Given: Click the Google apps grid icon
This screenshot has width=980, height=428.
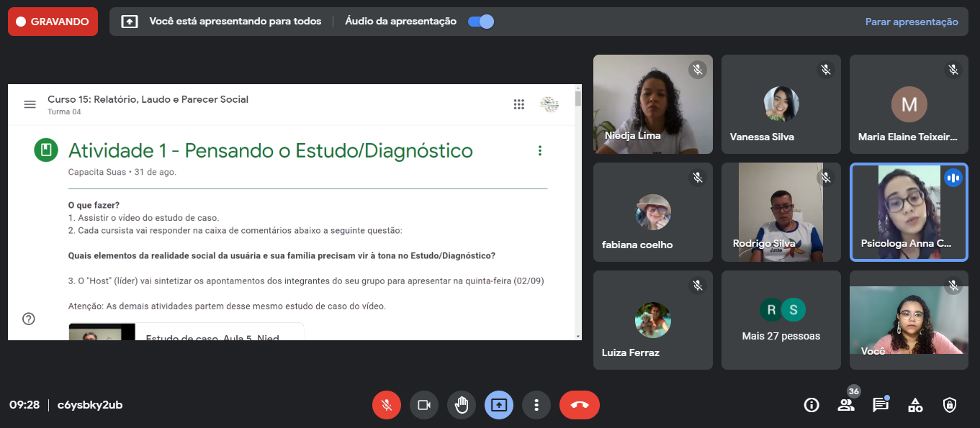Looking at the screenshot, I should pyautogui.click(x=518, y=104).
